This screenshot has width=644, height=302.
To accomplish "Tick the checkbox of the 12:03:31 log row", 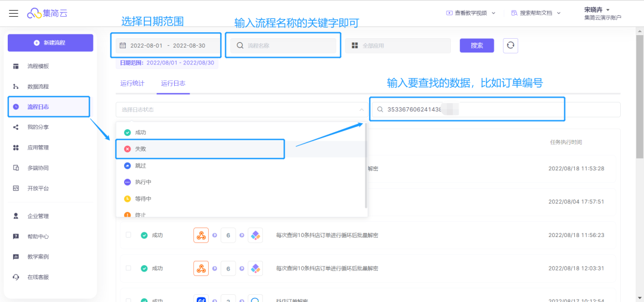I will coord(128,269).
